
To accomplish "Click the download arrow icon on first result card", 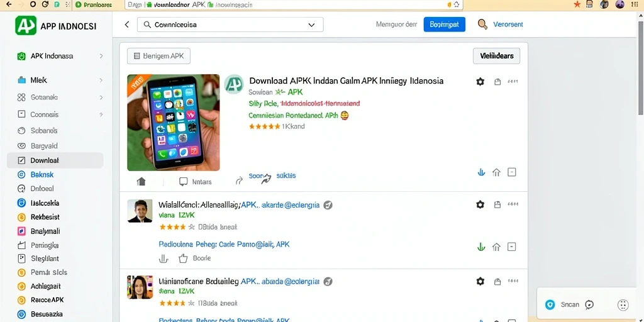I will coord(481,172).
